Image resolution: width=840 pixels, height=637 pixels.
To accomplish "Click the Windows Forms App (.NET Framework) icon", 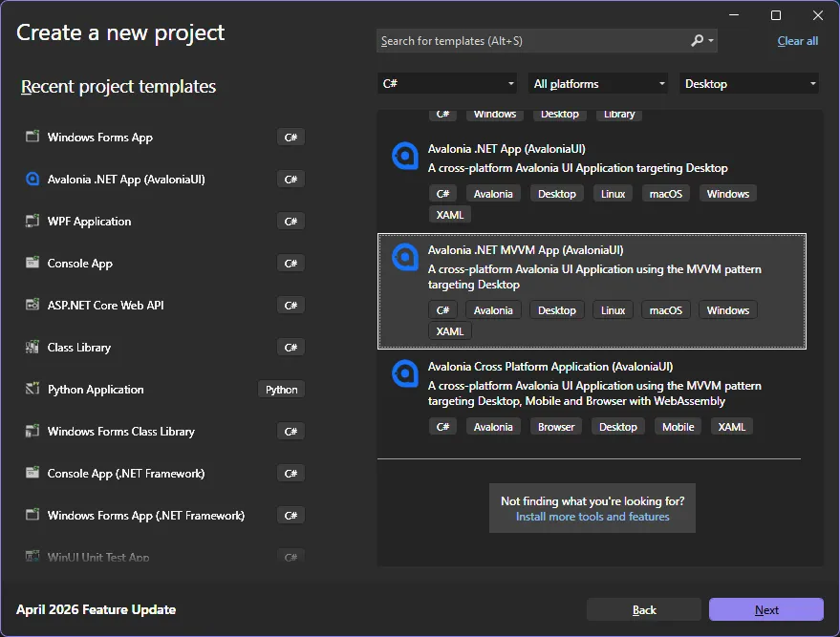I will click(32, 515).
